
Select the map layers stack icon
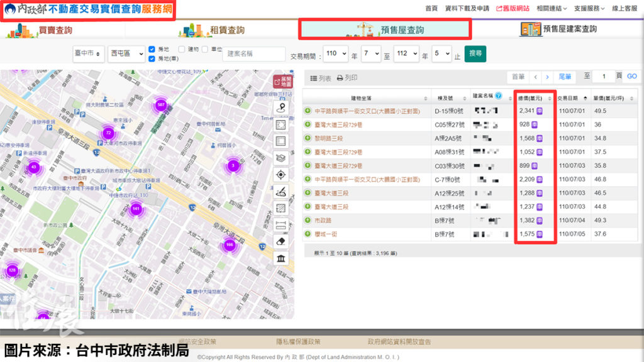[281, 158]
